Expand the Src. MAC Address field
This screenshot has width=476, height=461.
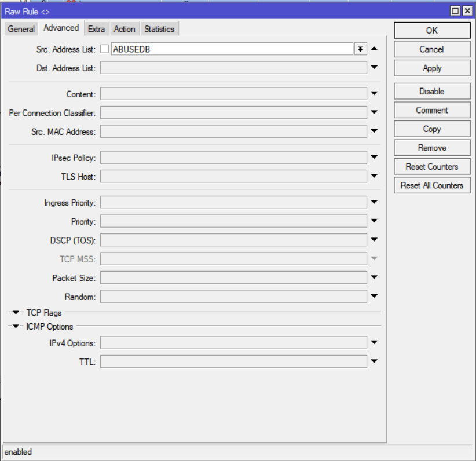point(374,132)
